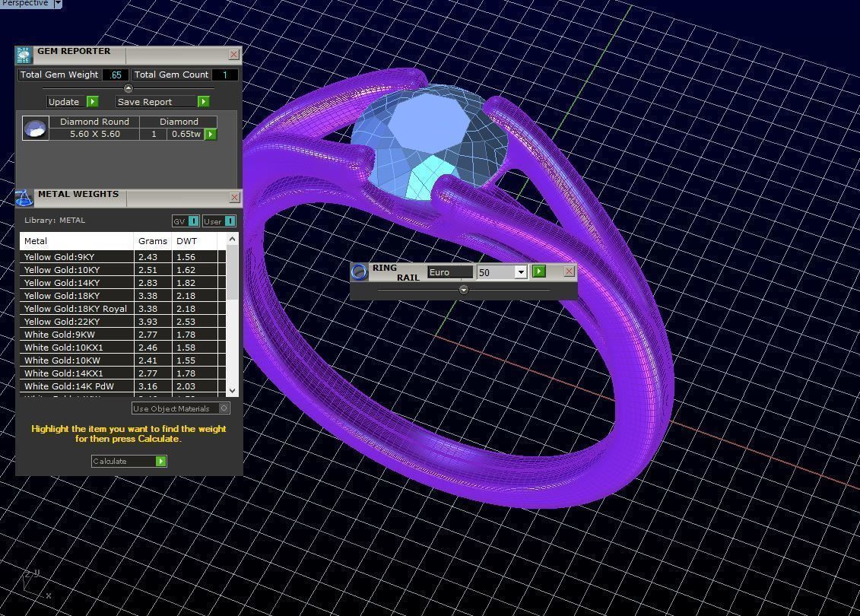Select the Yellow Gold:9KY row
This screenshot has height=616, width=860.
tap(122, 257)
